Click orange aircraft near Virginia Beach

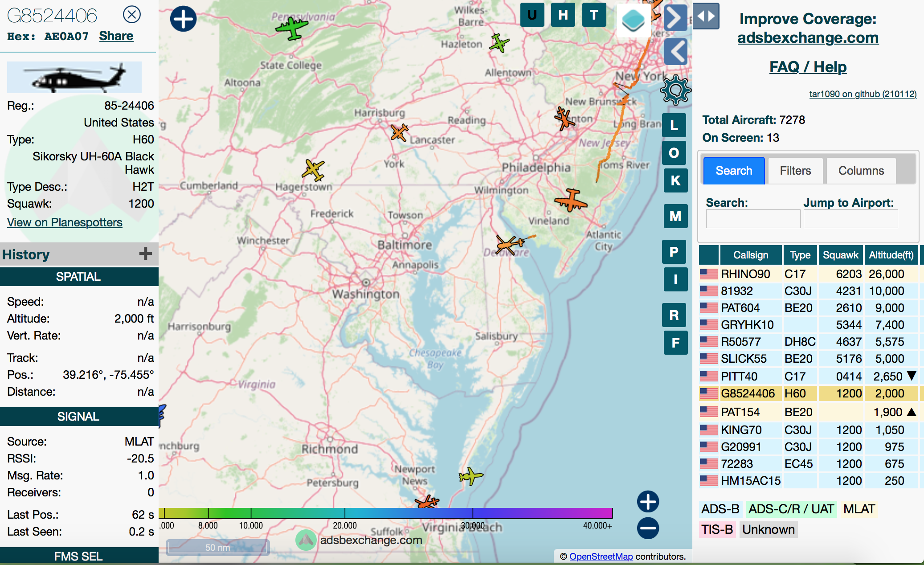(x=427, y=502)
